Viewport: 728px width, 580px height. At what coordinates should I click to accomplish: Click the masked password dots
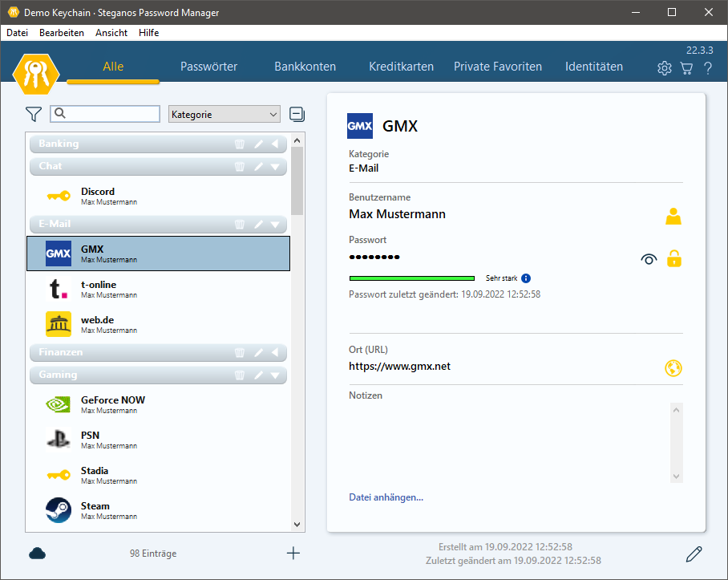[x=374, y=257]
